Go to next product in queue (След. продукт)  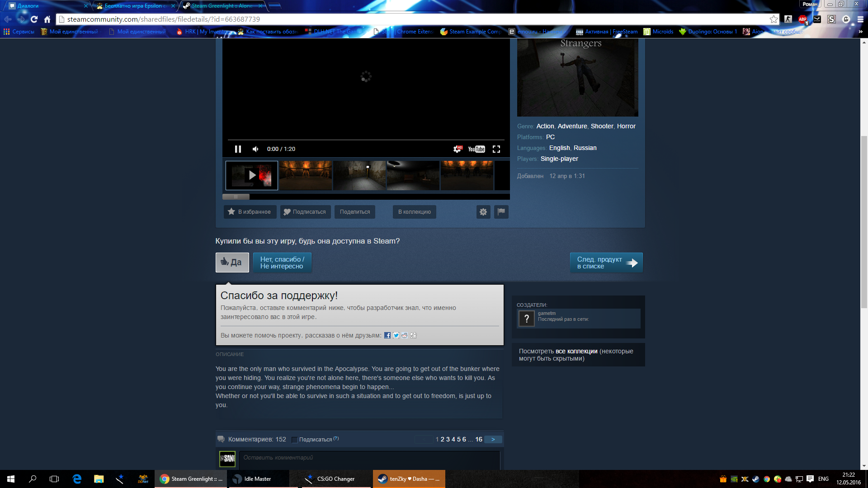click(606, 263)
